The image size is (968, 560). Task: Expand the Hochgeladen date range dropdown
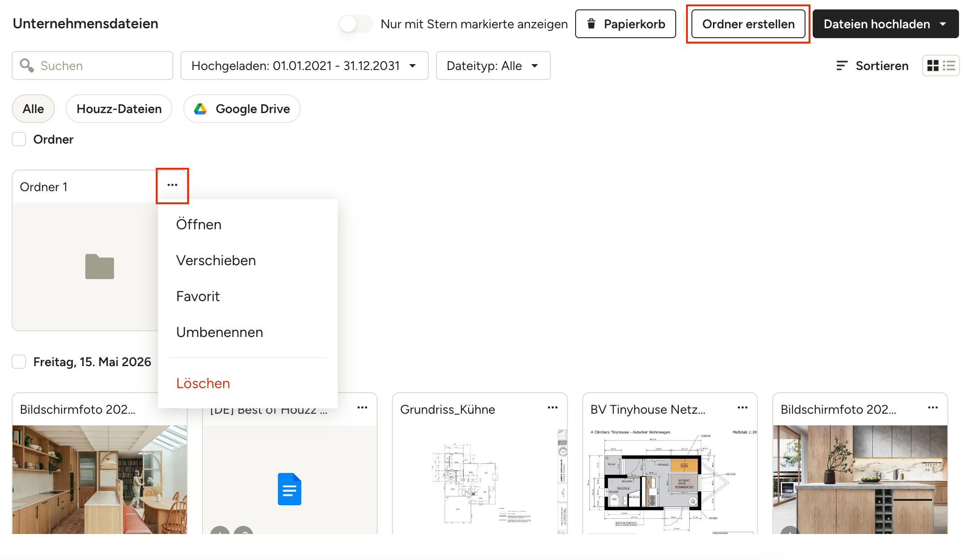[304, 66]
